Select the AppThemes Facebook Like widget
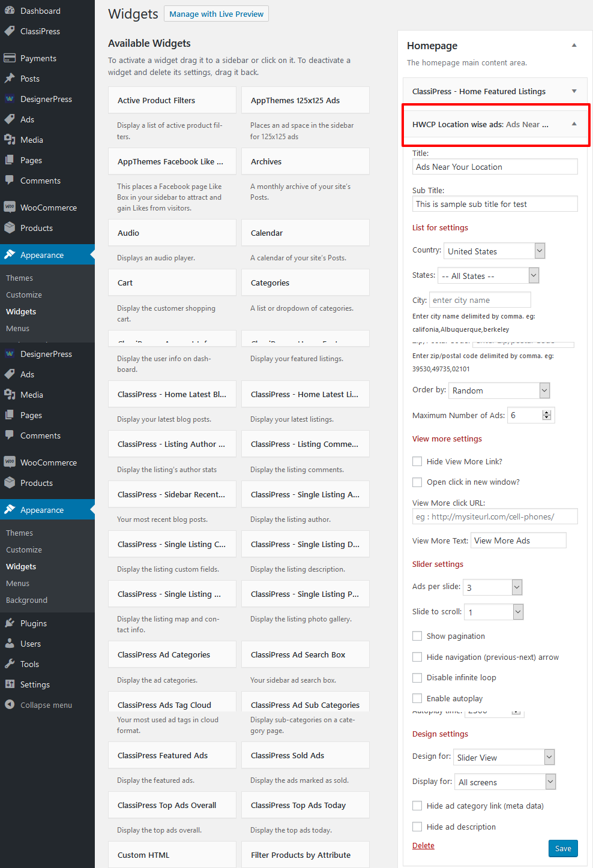Viewport: 593px width, 868px height. pyautogui.click(x=172, y=161)
